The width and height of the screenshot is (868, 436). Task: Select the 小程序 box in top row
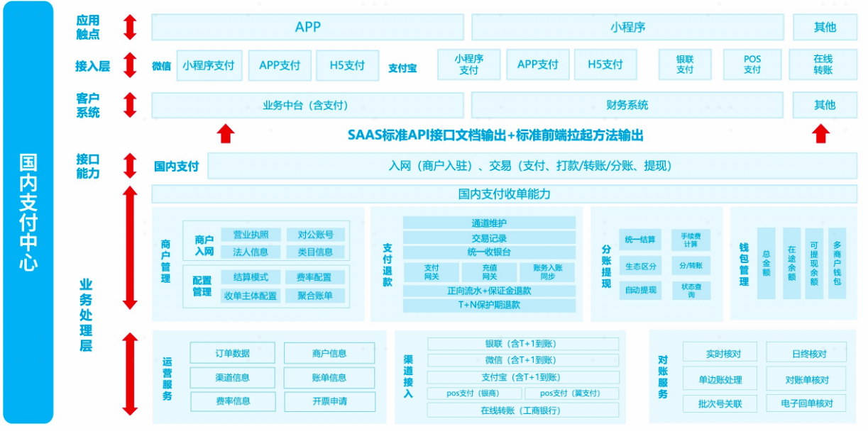[627, 28]
